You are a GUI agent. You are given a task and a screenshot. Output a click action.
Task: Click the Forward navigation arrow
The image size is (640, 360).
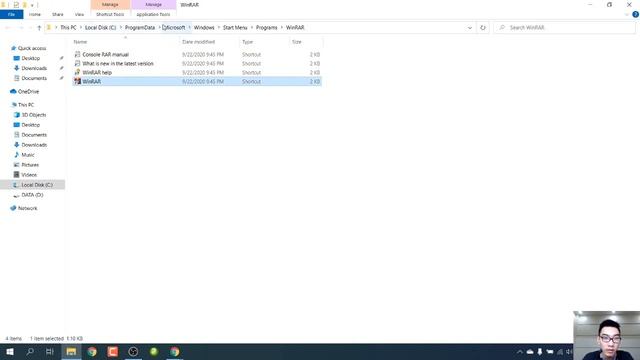coord(21,28)
